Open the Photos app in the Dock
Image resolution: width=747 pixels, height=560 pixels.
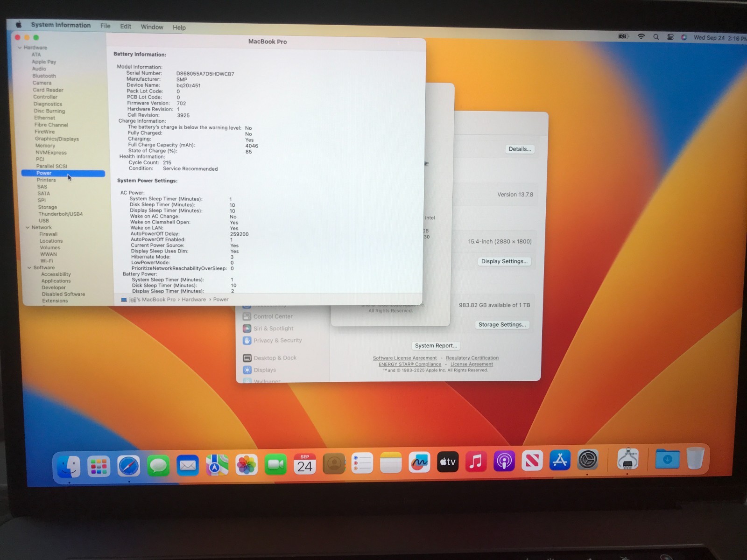[x=246, y=465]
